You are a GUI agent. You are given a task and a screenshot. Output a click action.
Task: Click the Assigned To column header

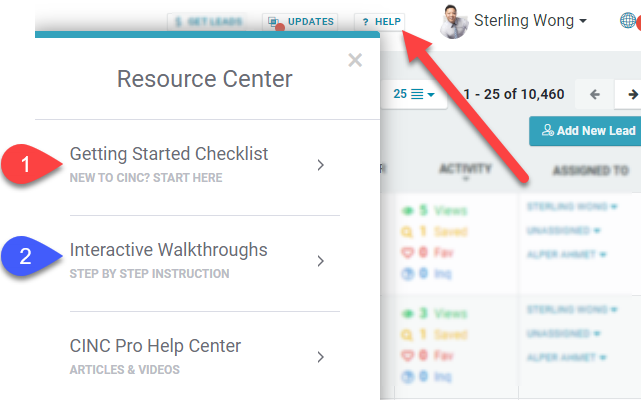coord(590,171)
